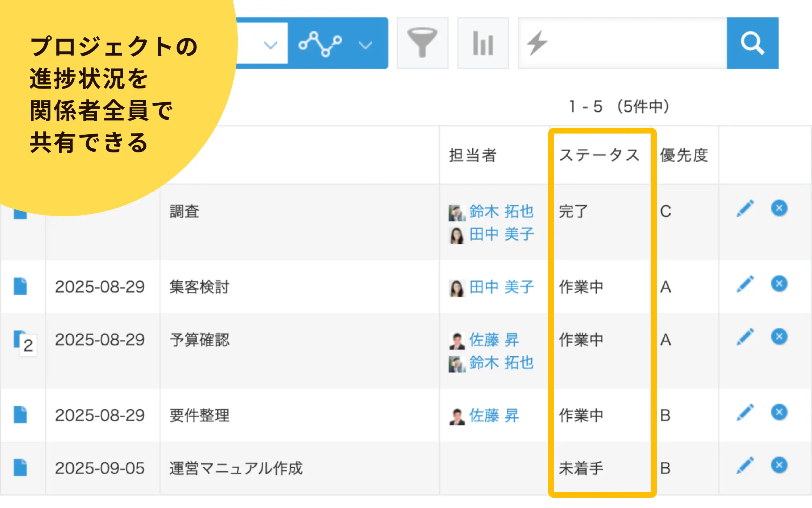Click the 優先度 column header
Image resolution: width=812 pixels, height=508 pixels.
pos(684,155)
